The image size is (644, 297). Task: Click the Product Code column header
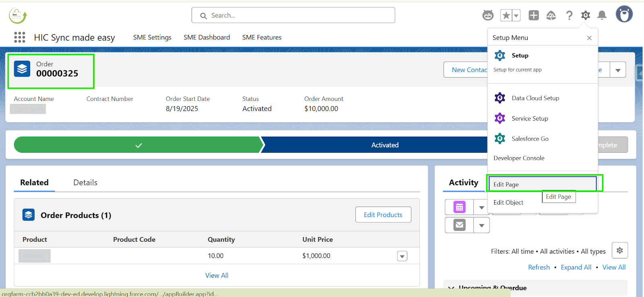point(134,240)
